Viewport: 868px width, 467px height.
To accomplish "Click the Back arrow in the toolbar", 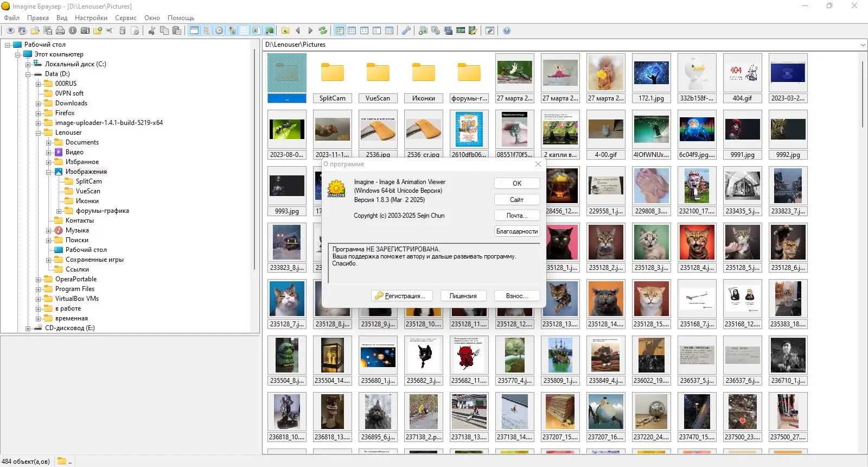I will click(x=298, y=31).
